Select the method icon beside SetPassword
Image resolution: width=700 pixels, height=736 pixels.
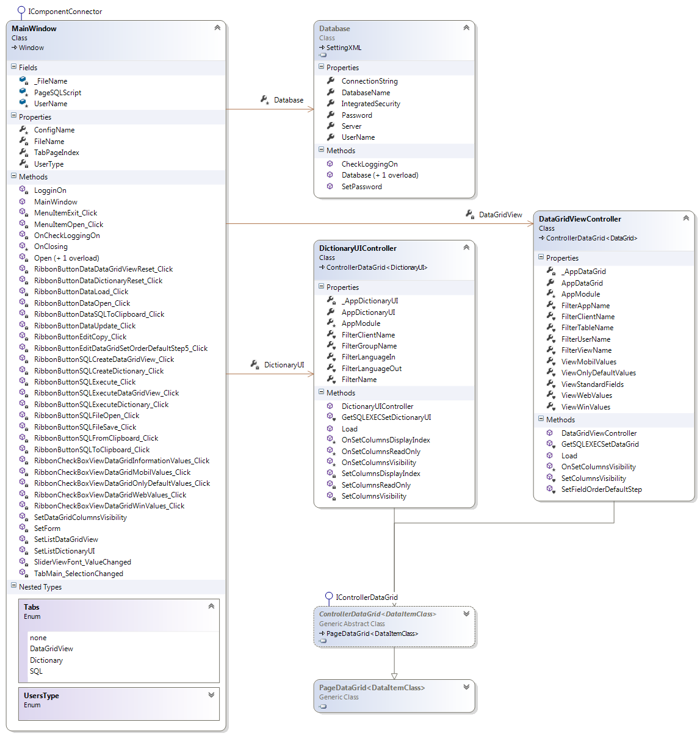[x=330, y=186]
